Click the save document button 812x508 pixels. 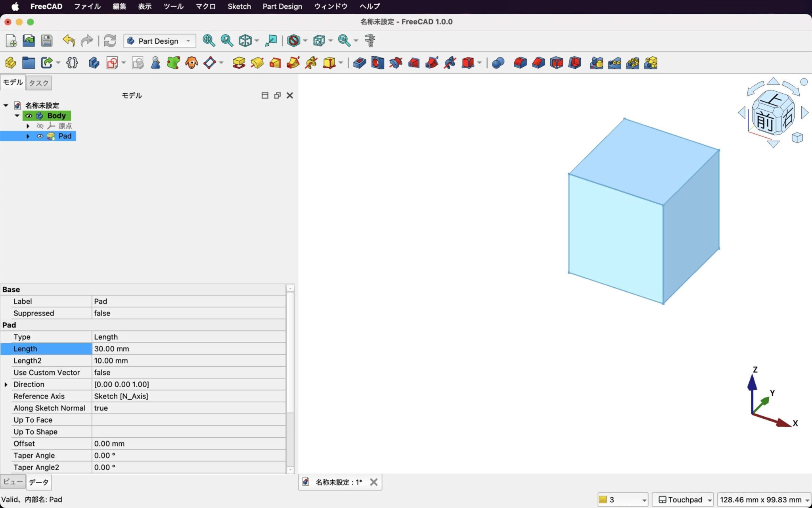coord(47,40)
